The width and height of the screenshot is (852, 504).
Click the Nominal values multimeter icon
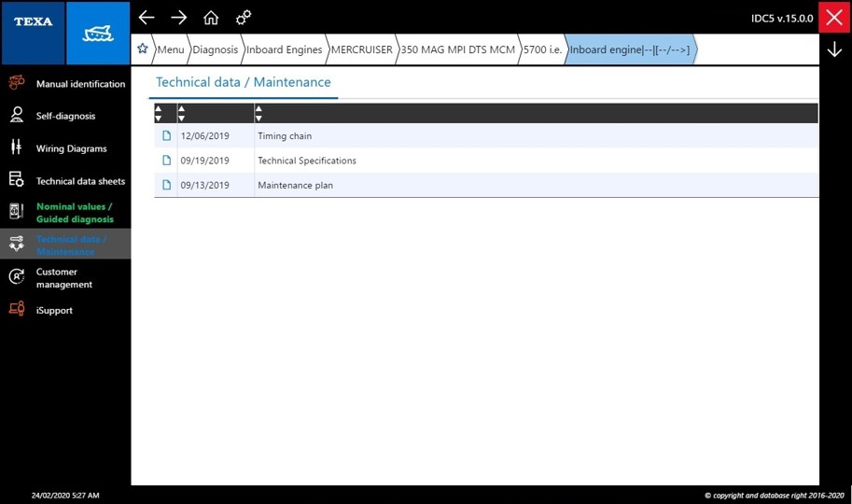pos(16,210)
